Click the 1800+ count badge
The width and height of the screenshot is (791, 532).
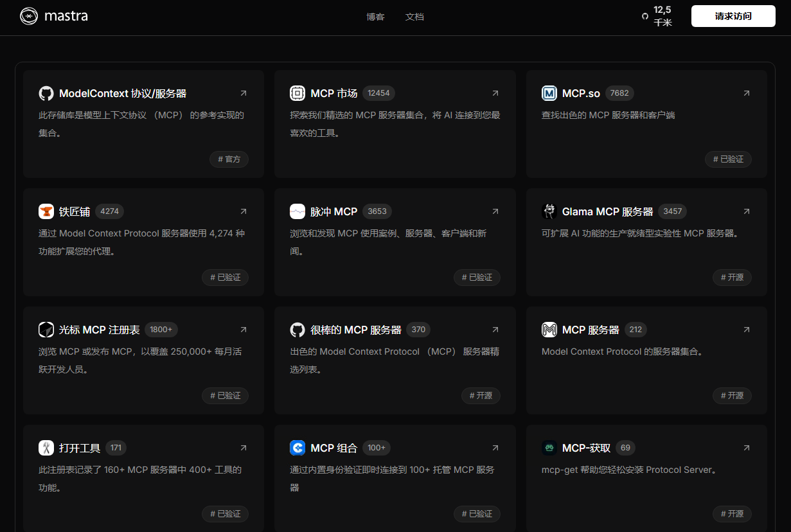coord(161,330)
